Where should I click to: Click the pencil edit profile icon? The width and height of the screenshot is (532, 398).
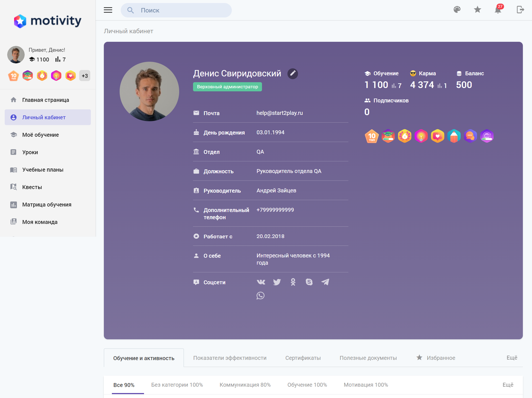[x=293, y=74]
